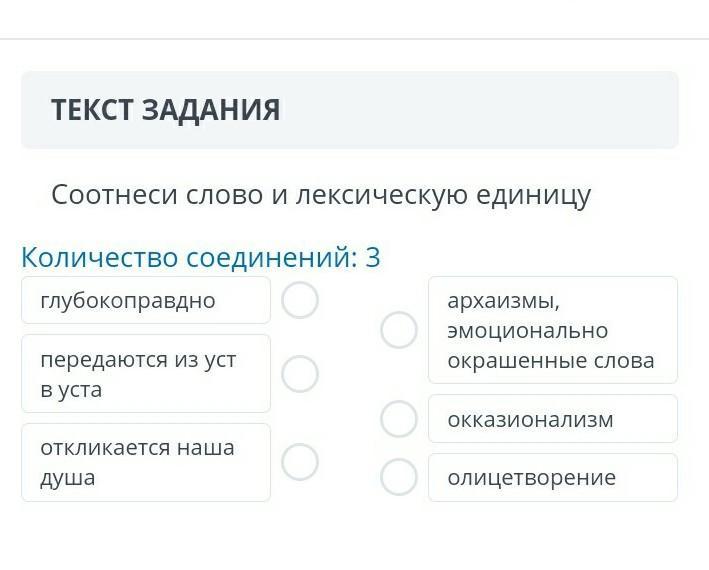Screen dimensions: 709x570
Task: Choose connector circle next to олицетворение
Action: point(398,477)
